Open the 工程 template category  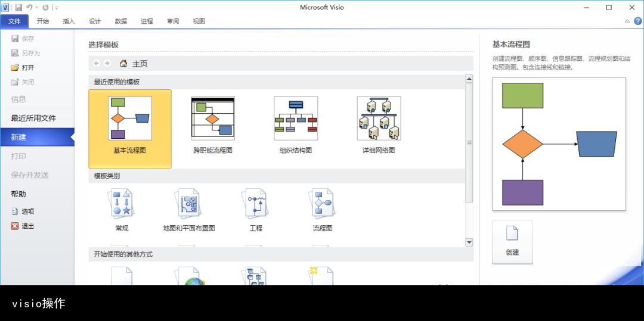point(256,203)
